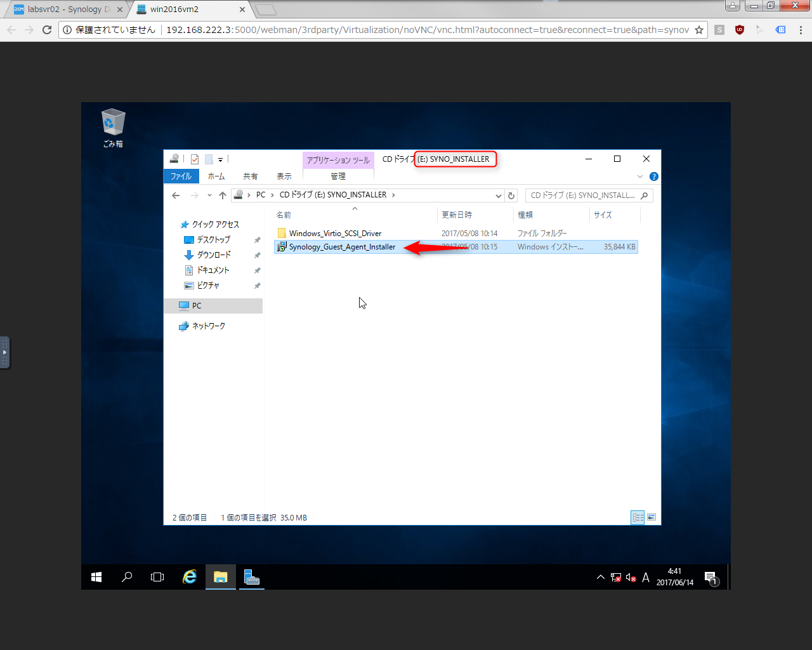Select Windows_Virtio_SCSI_Driver folder
This screenshot has height=650, width=812.
[335, 234]
